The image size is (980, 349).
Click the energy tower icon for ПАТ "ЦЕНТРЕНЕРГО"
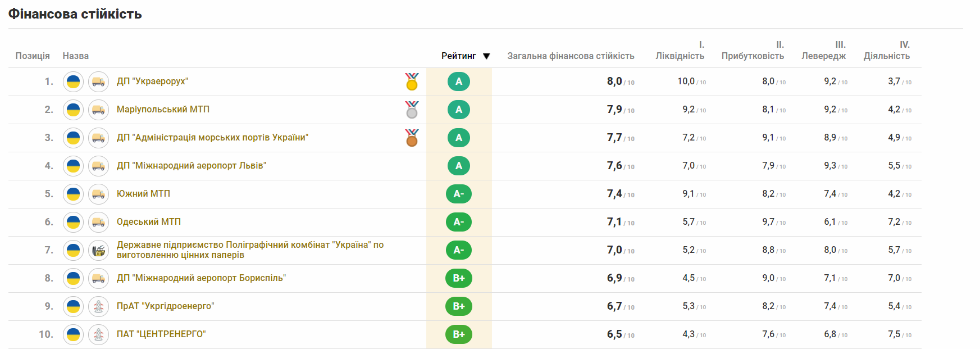[x=99, y=334]
